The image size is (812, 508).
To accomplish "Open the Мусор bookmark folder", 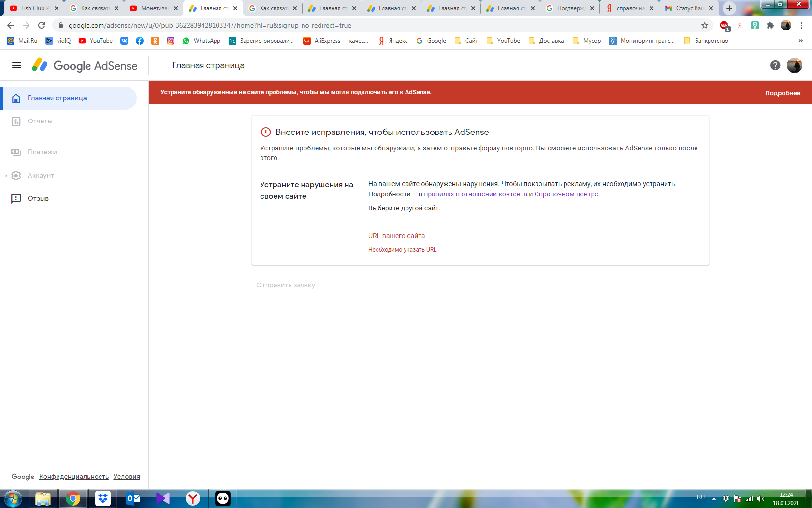I will [587, 41].
